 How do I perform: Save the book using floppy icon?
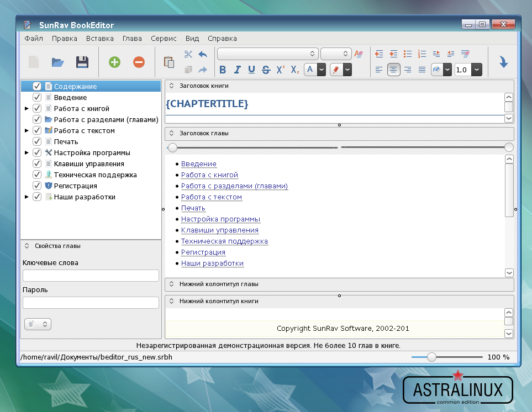pyautogui.click(x=82, y=62)
